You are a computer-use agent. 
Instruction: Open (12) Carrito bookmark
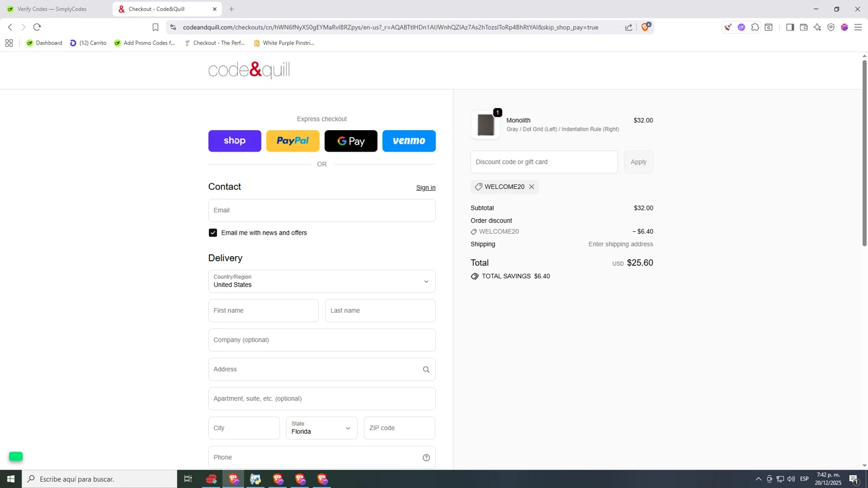pos(88,43)
